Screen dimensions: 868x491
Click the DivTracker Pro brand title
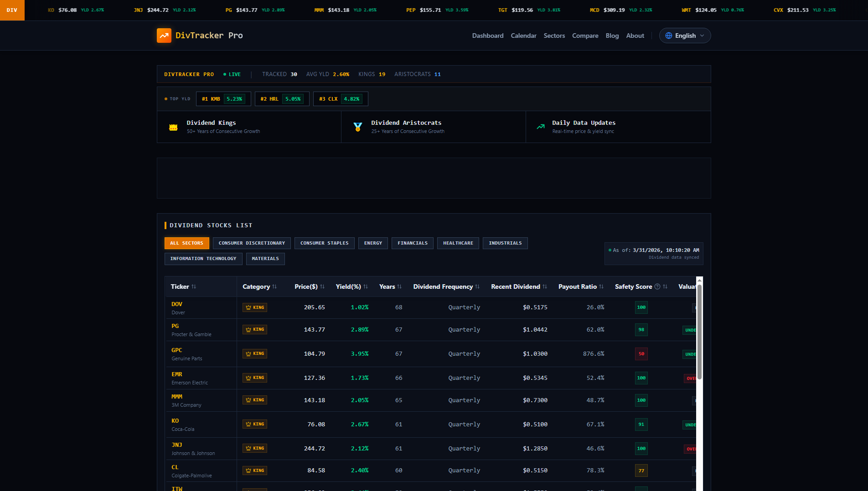[209, 36]
